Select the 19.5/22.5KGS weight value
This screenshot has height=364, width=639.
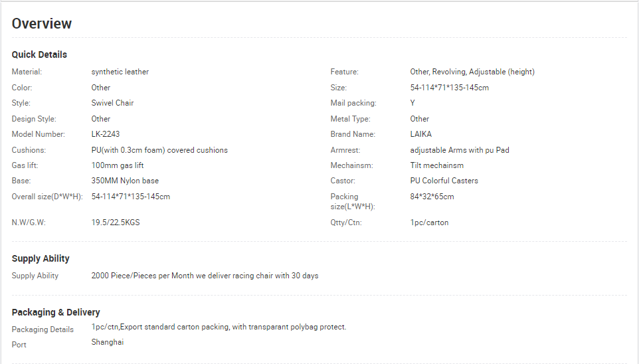tap(116, 223)
